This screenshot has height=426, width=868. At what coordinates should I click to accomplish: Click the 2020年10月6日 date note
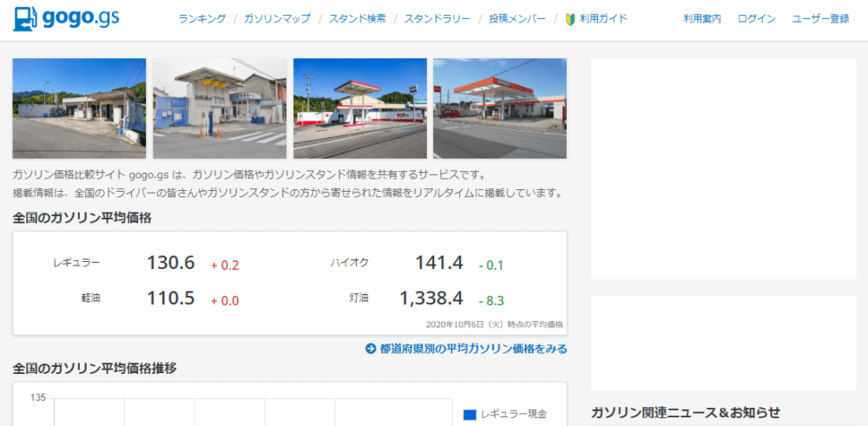tap(495, 324)
